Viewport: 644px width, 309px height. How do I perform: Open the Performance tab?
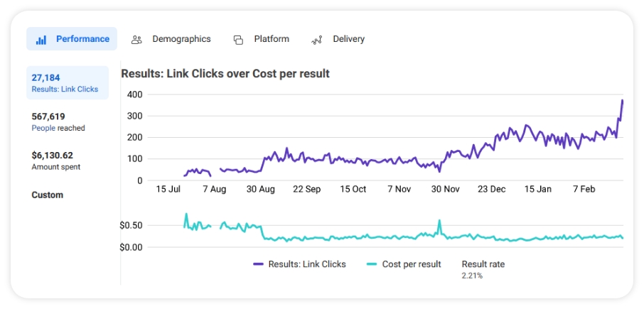82,39
